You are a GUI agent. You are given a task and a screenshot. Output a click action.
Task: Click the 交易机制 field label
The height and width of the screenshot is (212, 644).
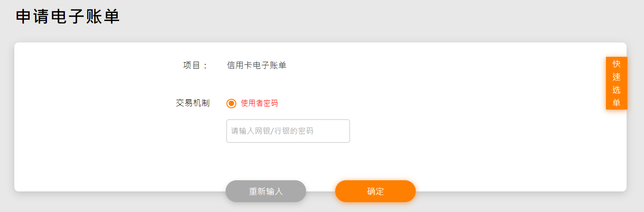pos(192,103)
